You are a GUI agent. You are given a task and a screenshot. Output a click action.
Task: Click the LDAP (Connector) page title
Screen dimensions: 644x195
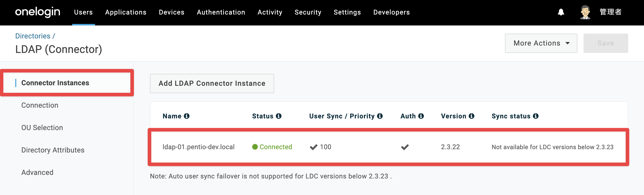59,49
